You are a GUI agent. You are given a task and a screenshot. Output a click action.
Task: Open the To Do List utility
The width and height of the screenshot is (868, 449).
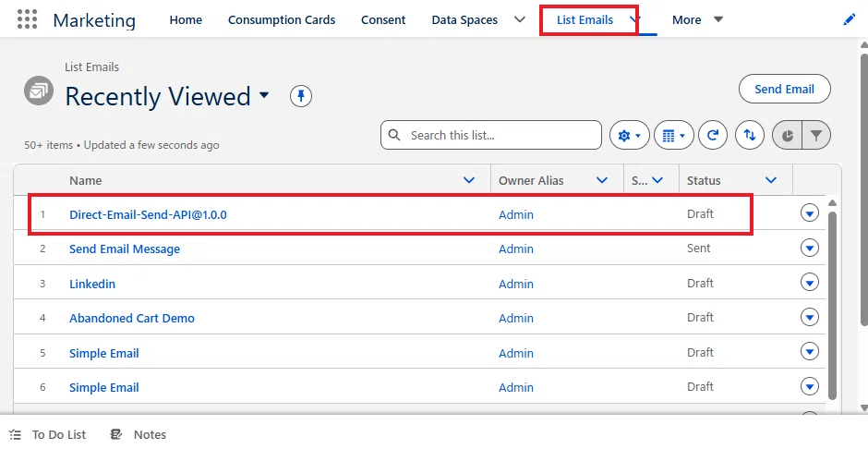pos(49,434)
